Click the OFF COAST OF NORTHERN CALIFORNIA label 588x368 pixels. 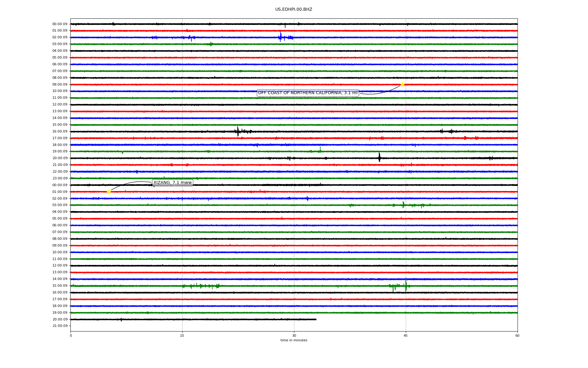click(307, 93)
